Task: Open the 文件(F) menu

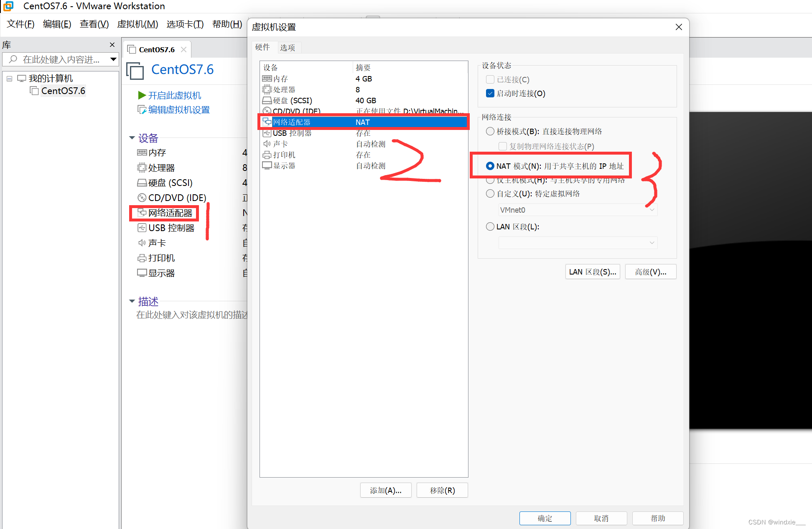Action: coord(20,24)
